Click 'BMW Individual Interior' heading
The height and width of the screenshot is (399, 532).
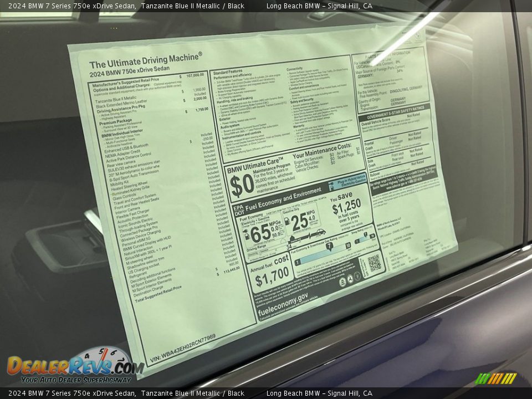point(122,133)
